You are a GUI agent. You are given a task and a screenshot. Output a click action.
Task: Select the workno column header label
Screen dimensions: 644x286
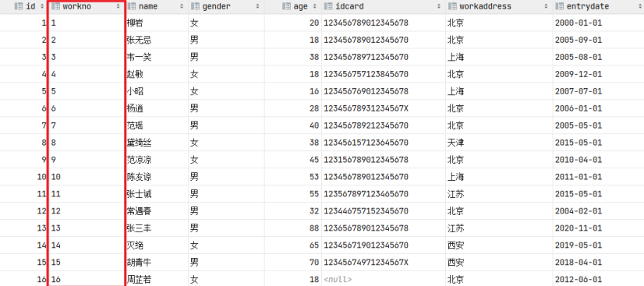click(77, 6)
